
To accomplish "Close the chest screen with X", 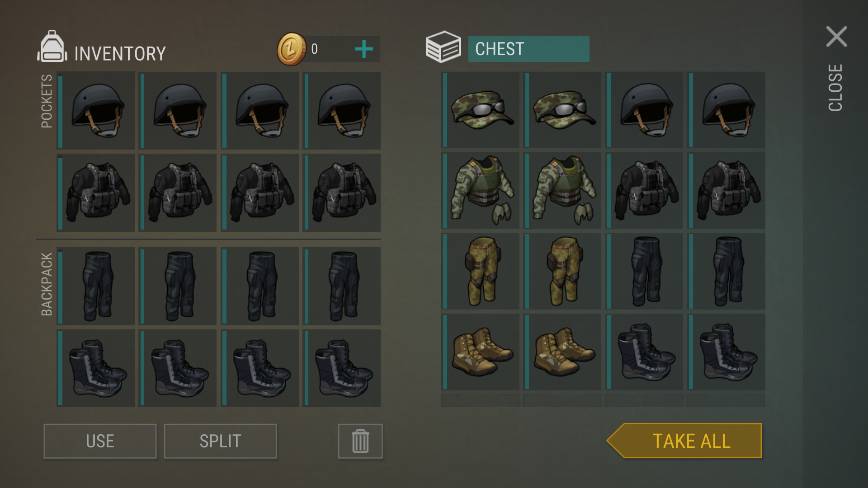I will pyautogui.click(x=836, y=37).
